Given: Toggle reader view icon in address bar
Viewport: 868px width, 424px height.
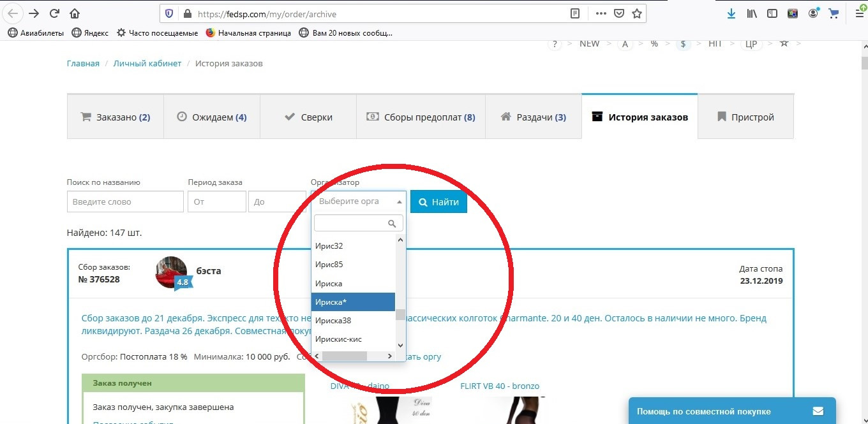Looking at the screenshot, I should point(575,13).
